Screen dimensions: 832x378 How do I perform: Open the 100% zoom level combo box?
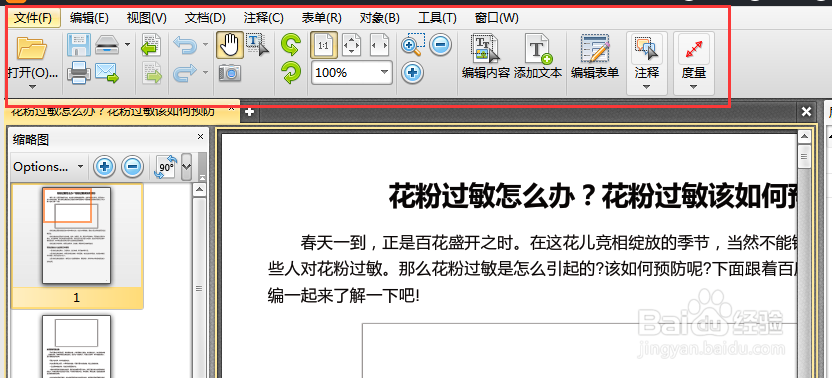[x=352, y=73]
